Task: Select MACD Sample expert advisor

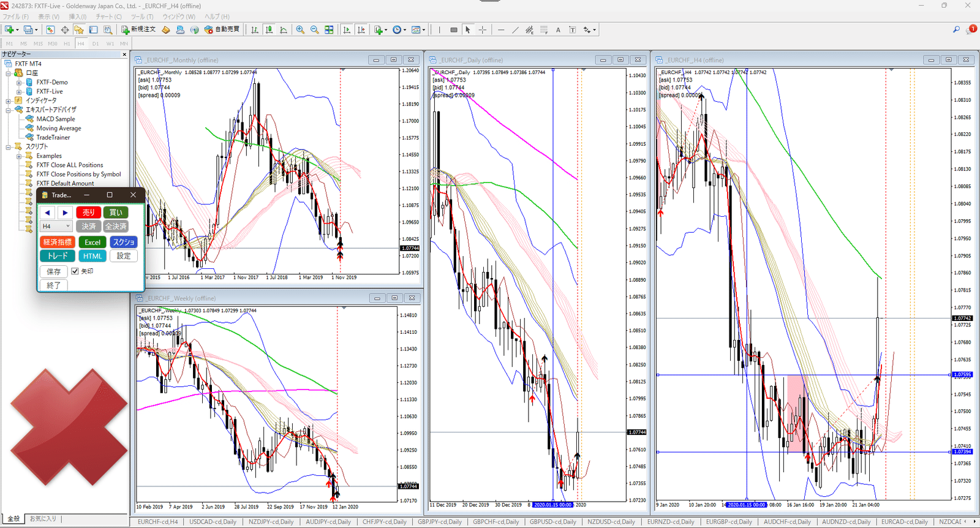Action: 56,119
